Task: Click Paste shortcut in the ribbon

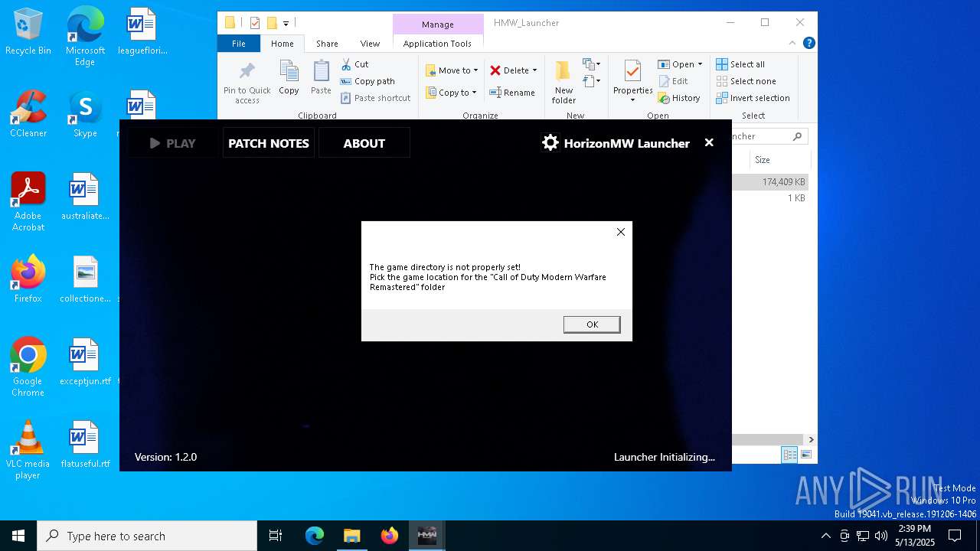Action: [376, 98]
